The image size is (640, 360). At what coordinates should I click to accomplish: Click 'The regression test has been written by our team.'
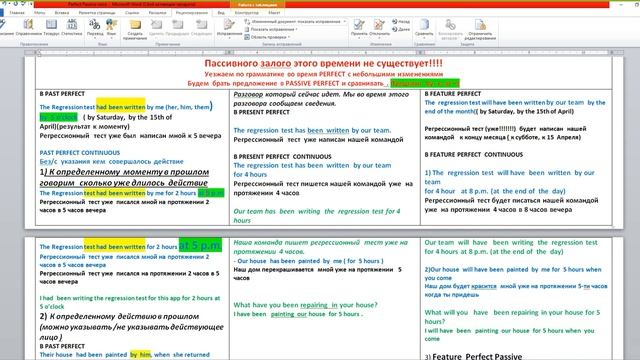312,130
